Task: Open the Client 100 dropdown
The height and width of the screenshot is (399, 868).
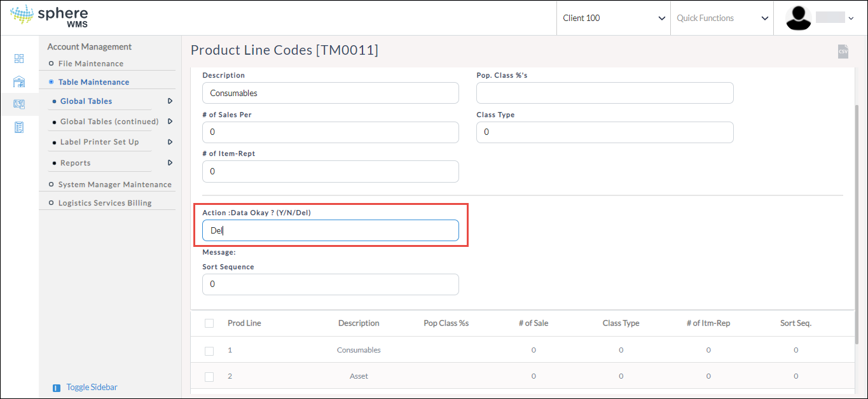Action: pos(613,18)
